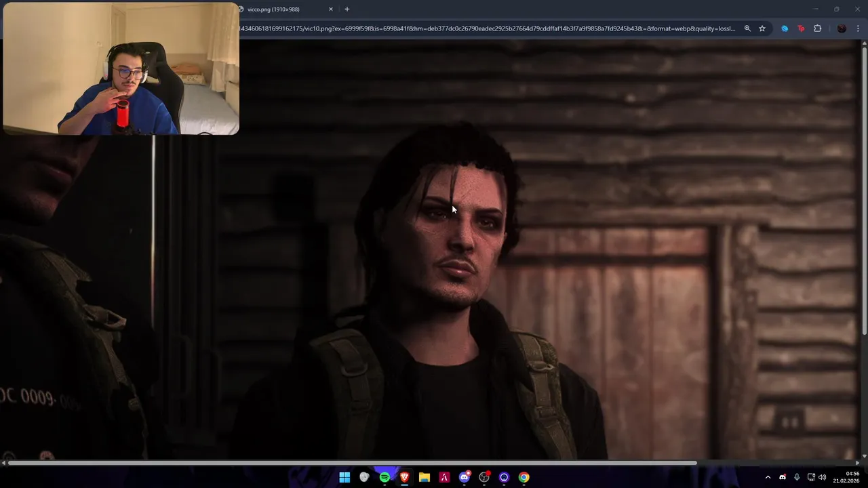868x488 pixels.
Task: Open the browser three-dot menu
Action: pyautogui.click(x=858, y=28)
